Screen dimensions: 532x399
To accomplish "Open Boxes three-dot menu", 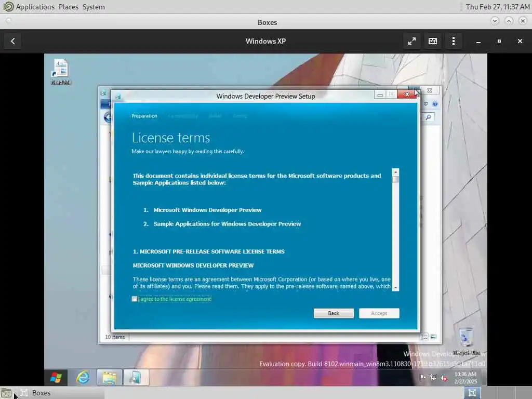I will pyautogui.click(x=453, y=41).
